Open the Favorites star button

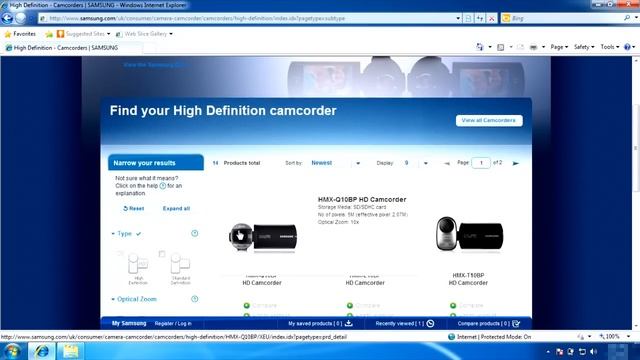pyautogui.click(x=20, y=34)
